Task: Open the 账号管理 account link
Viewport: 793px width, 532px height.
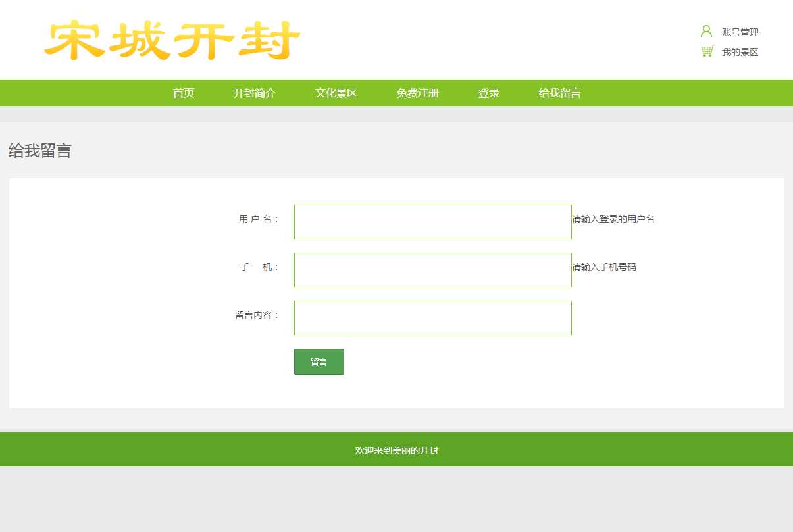Action: pyautogui.click(x=740, y=32)
